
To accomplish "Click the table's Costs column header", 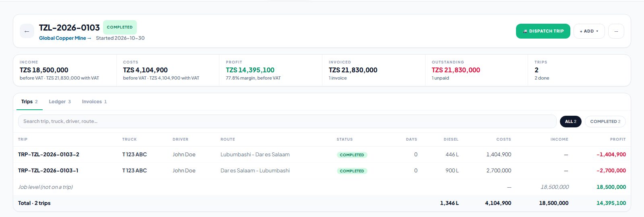I will 504,139.
